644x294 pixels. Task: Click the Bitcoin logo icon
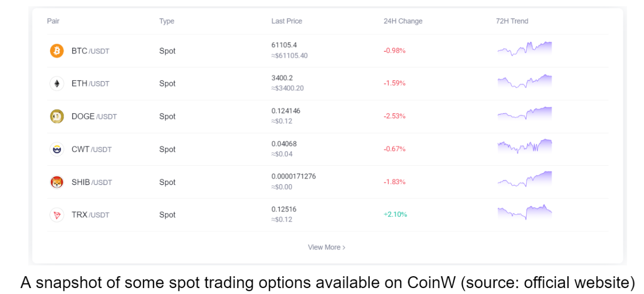tap(56, 51)
